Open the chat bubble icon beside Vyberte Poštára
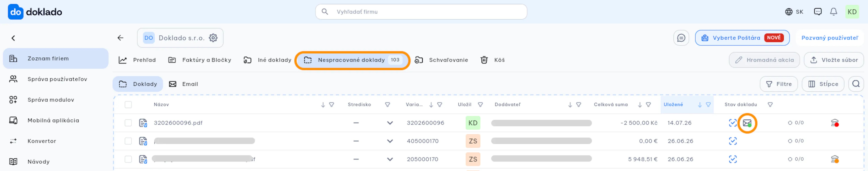 (681, 38)
